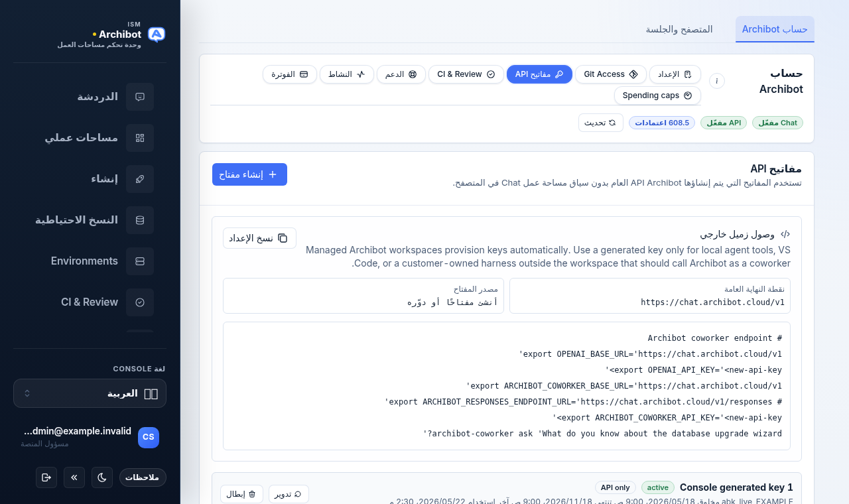This screenshot has height=504, width=849.
Task: Select the الدعم support pill
Action: [x=401, y=74]
